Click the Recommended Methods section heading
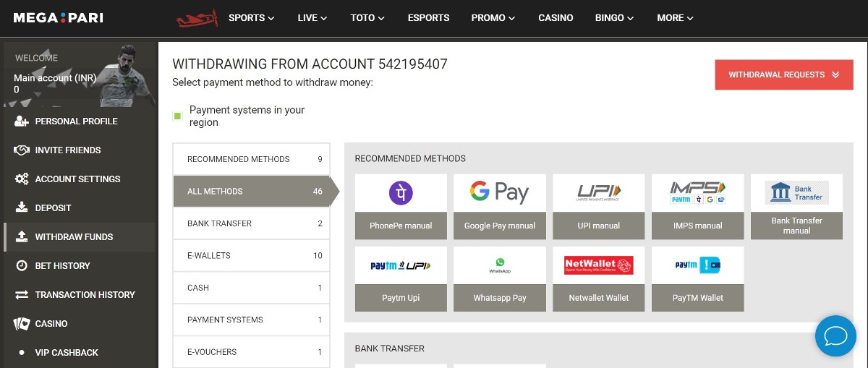The width and height of the screenshot is (868, 368). 410,158
